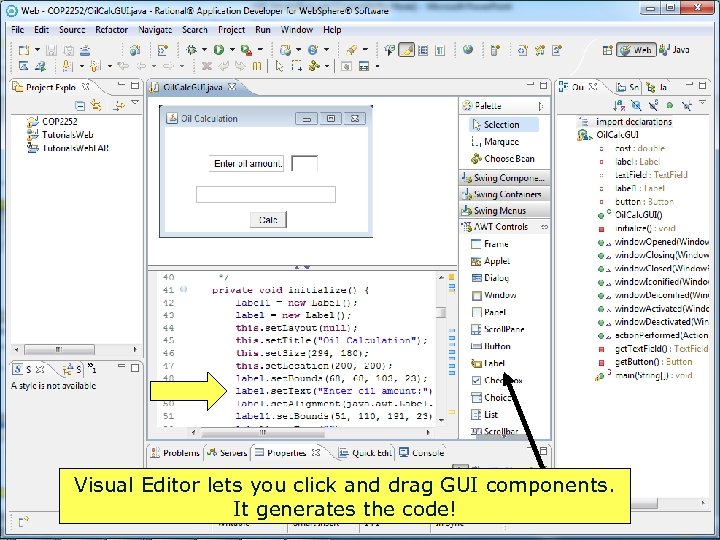Click Collapse All in Project Explorer

pyautogui.click(x=80, y=106)
